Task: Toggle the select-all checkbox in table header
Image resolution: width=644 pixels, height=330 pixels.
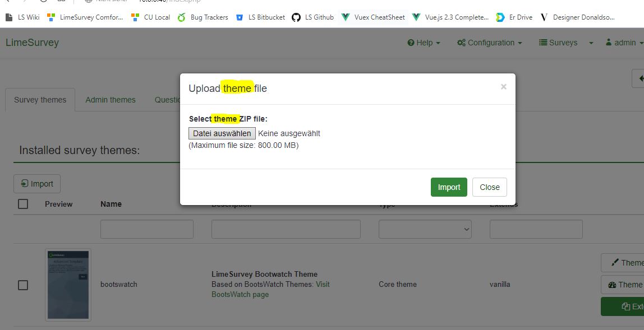Action: (x=23, y=204)
